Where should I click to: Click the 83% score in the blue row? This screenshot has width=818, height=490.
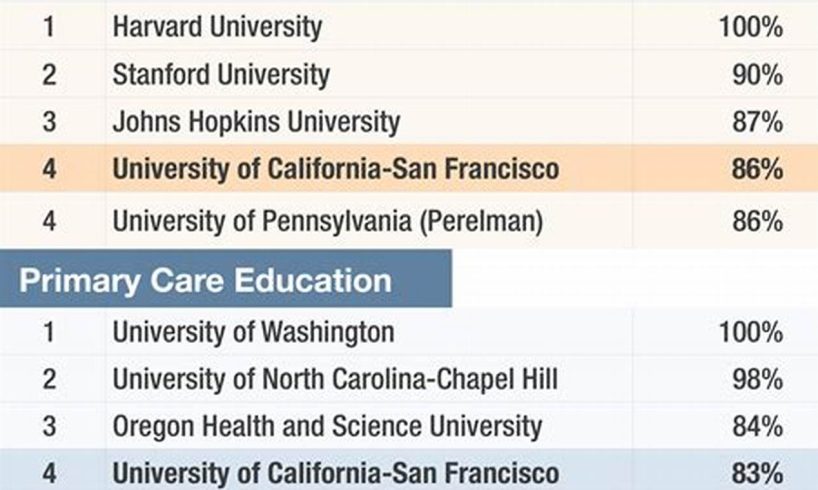click(x=757, y=473)
